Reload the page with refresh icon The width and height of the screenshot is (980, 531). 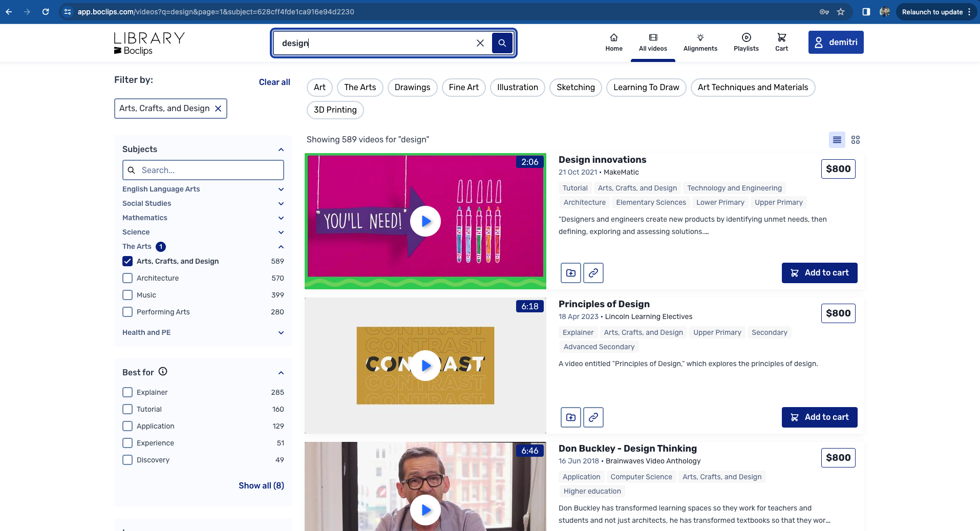tap(46, 12)
